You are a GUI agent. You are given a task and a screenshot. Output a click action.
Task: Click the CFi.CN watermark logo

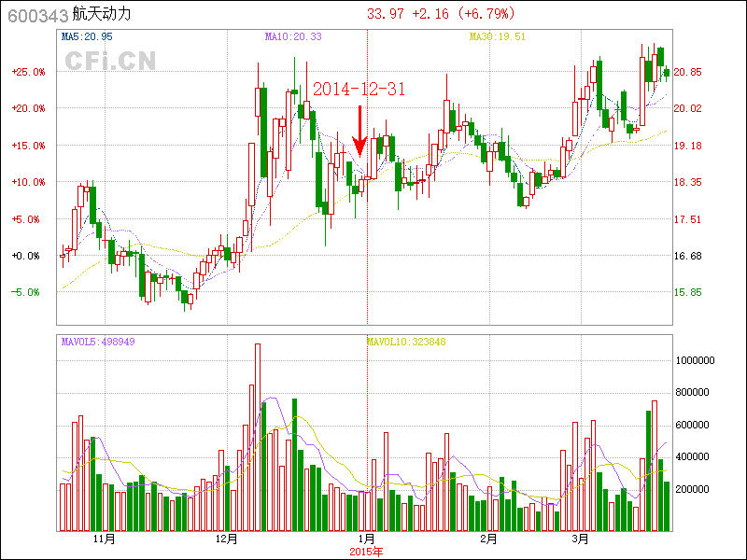point(109,61)
